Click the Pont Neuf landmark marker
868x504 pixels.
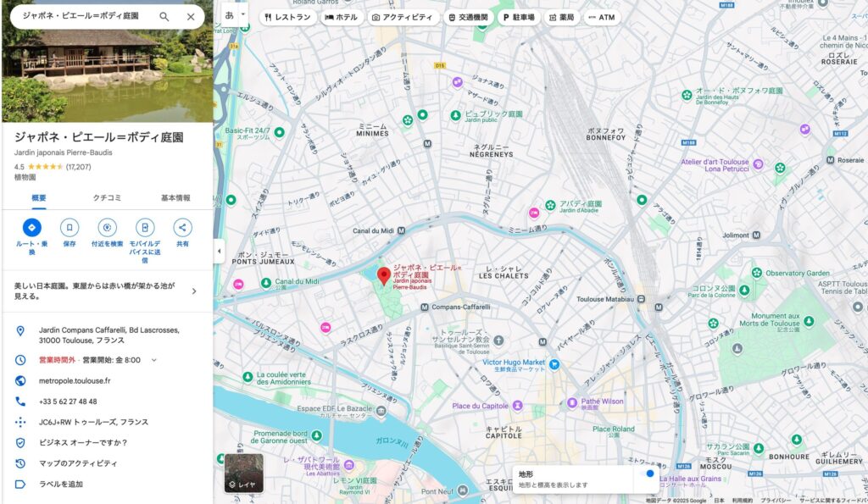click(x=463, y=490)
